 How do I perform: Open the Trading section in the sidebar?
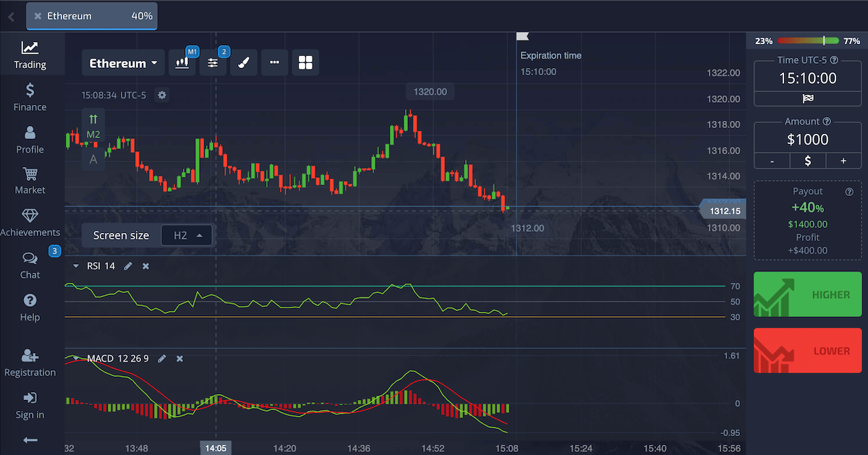(30, 55)
